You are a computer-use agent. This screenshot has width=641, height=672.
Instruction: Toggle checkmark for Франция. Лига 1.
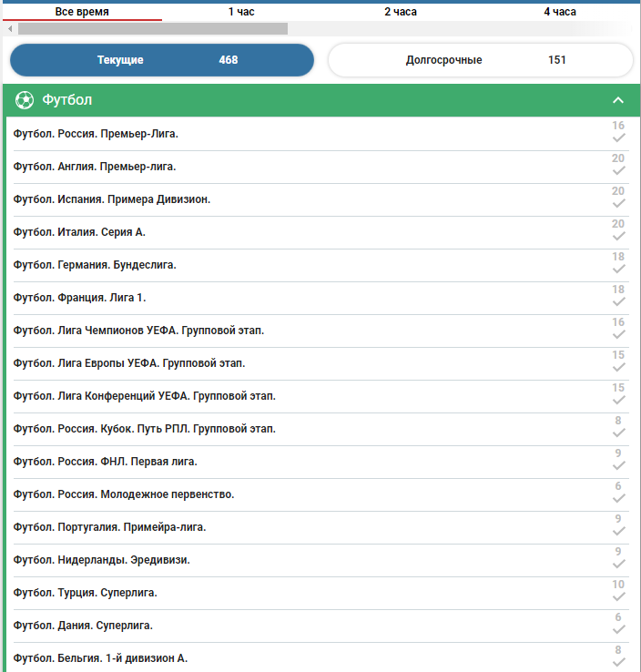click(618, 302)
